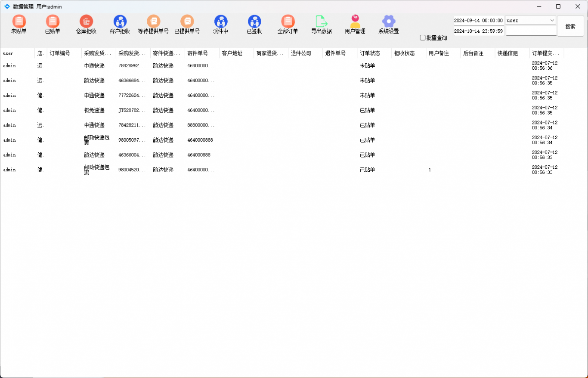Click the 寄件单号 column header

tap(202, 53)
